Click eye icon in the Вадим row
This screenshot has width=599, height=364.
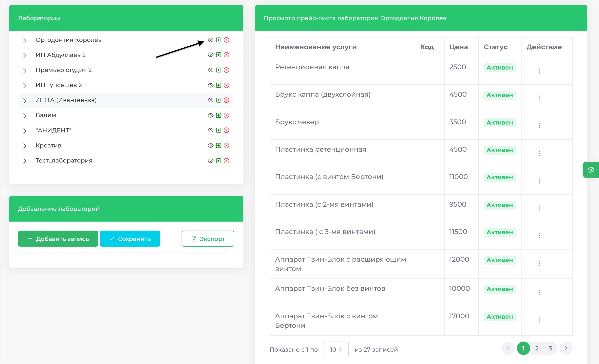pos(210,115)
